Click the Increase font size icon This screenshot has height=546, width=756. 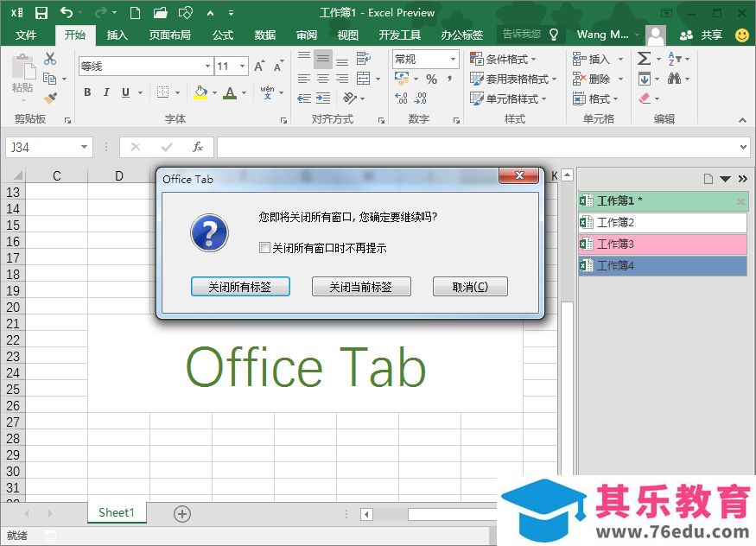259,66
